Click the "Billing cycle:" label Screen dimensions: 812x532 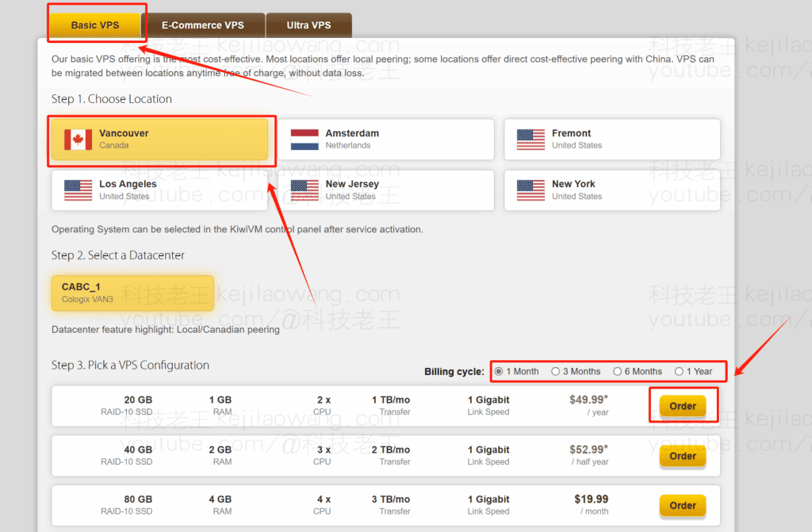(454, 371)
